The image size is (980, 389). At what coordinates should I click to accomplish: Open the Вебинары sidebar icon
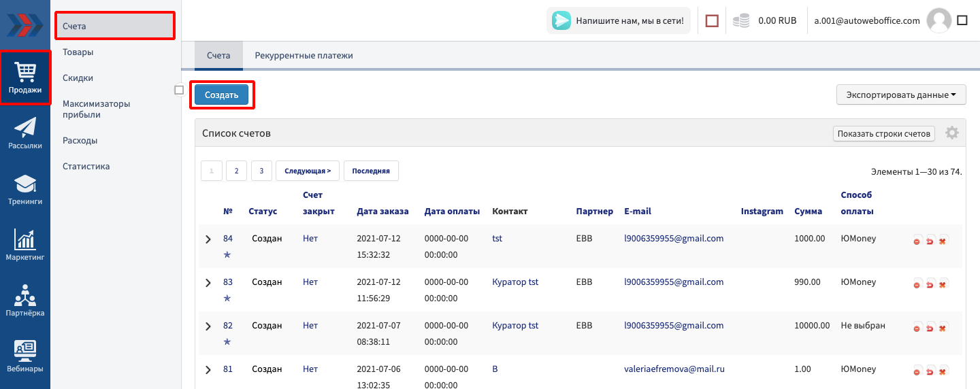tap(25, 357)
